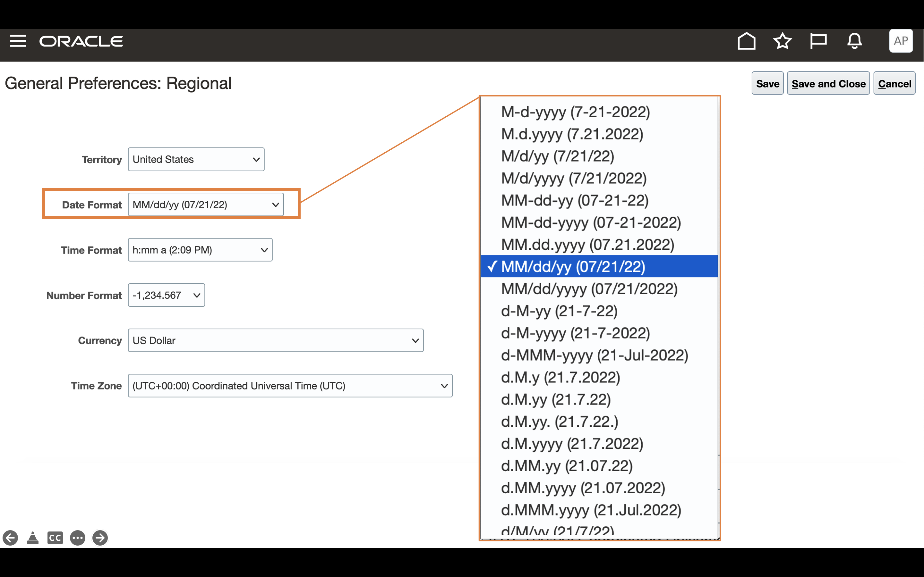Select d-MMM-yyyy (21-Jul-2022) option
Viewport: 924px width, 577px height.
click(594, 355)
